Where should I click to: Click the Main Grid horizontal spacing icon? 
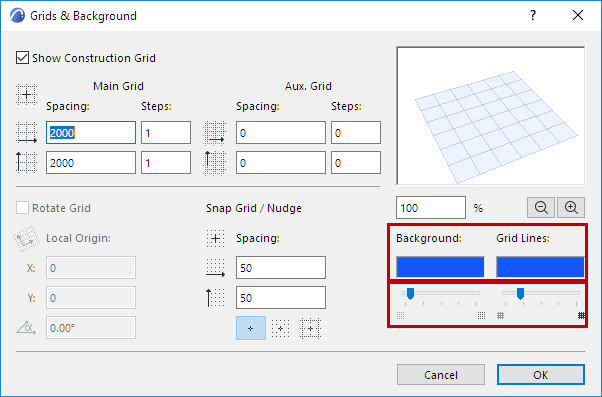(26, 133)
